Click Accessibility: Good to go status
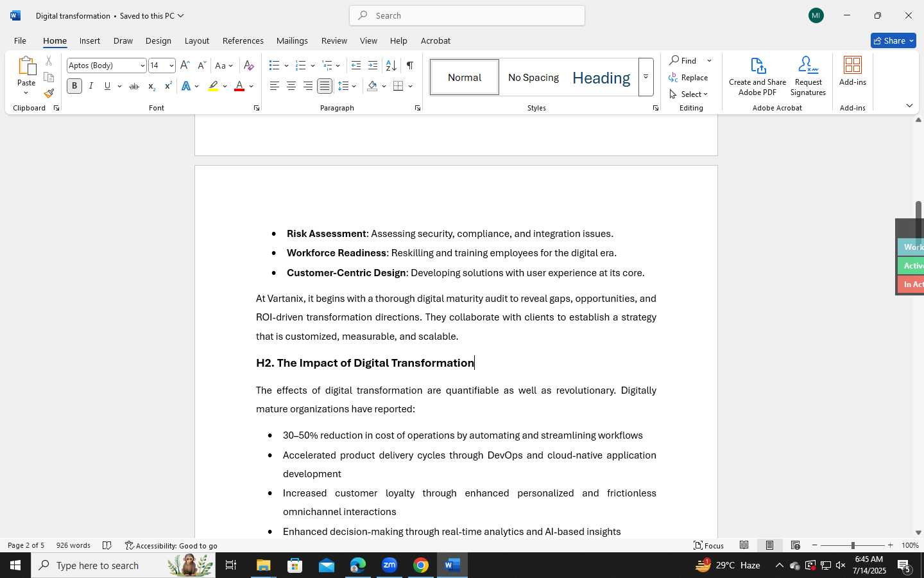The height and width of the screenshot is (578, 924). (171, 545)
